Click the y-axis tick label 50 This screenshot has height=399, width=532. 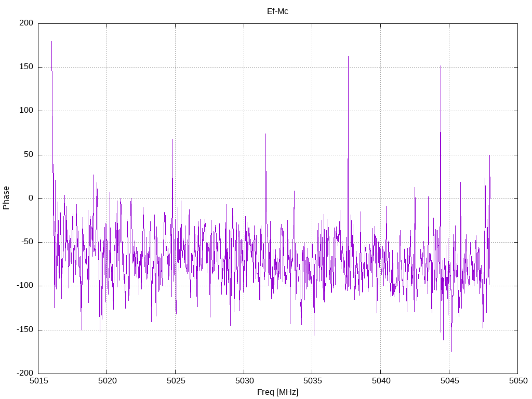click(x=29, y=154)
